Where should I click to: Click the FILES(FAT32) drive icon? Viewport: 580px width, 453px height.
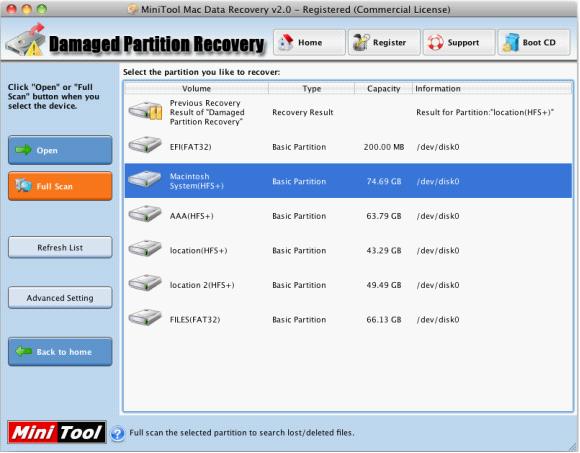pyautogui.click(x=145, y=317)
